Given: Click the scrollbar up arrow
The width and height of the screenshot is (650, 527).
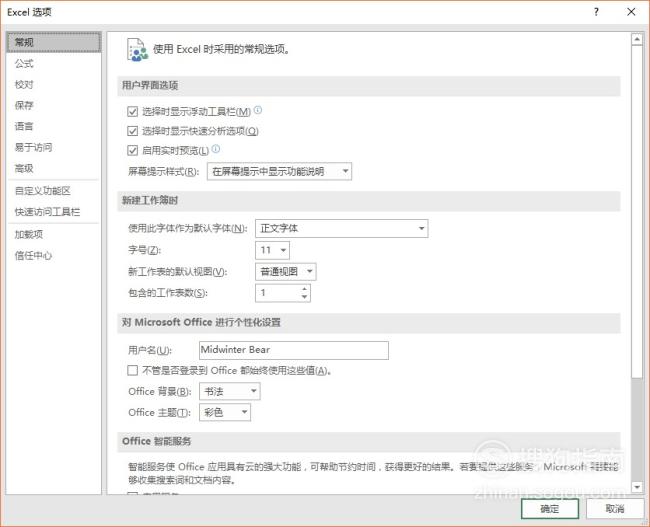Looking at the screenshot, I should coord(637,39).
